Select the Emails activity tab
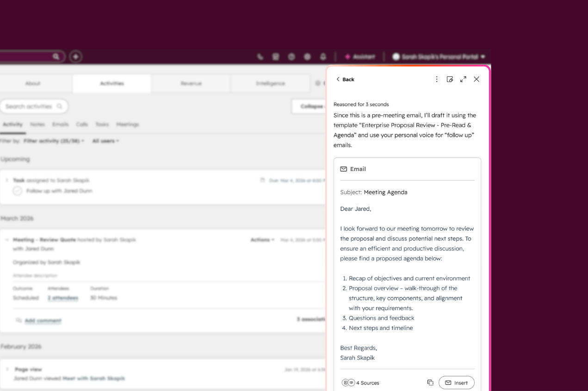This screenshot has height=391, width=588. (x=60, y=124)
